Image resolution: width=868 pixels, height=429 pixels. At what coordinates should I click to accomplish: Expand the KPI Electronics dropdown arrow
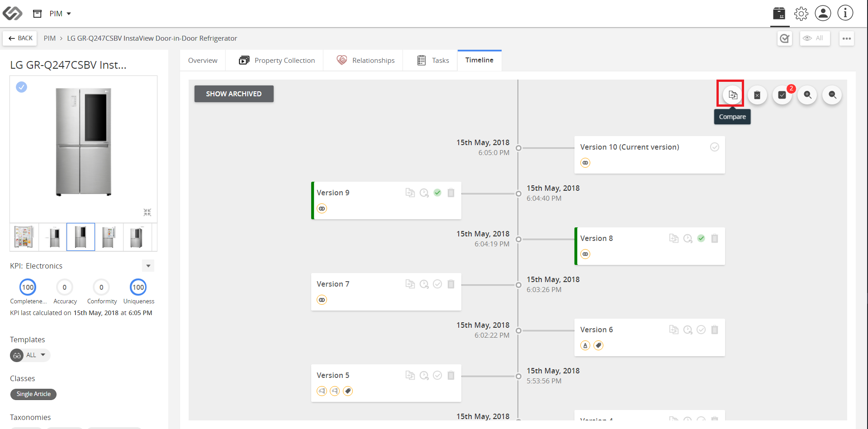coord(148,266)
